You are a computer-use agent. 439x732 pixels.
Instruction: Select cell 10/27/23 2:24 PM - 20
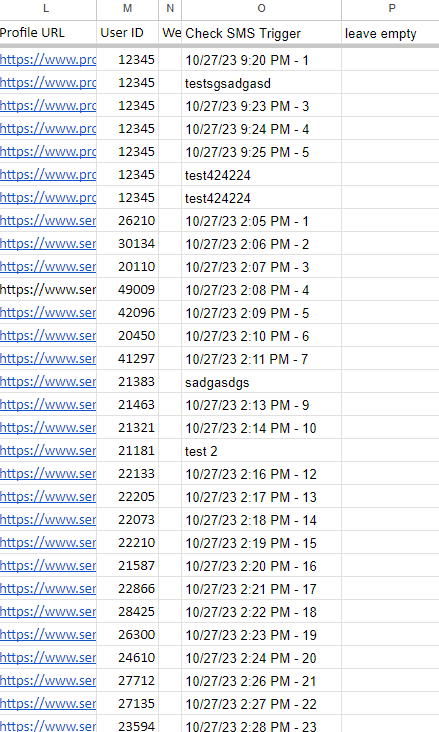tap(262, 658)
